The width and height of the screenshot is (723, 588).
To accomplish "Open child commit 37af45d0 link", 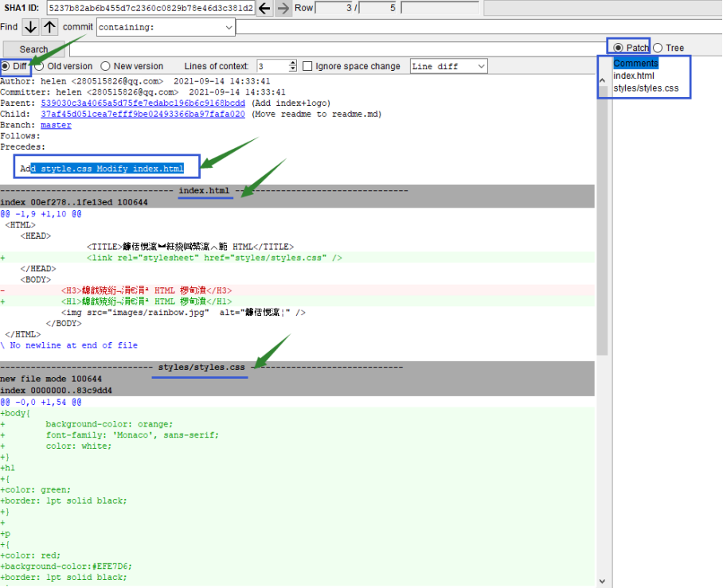I will (143, 115).
